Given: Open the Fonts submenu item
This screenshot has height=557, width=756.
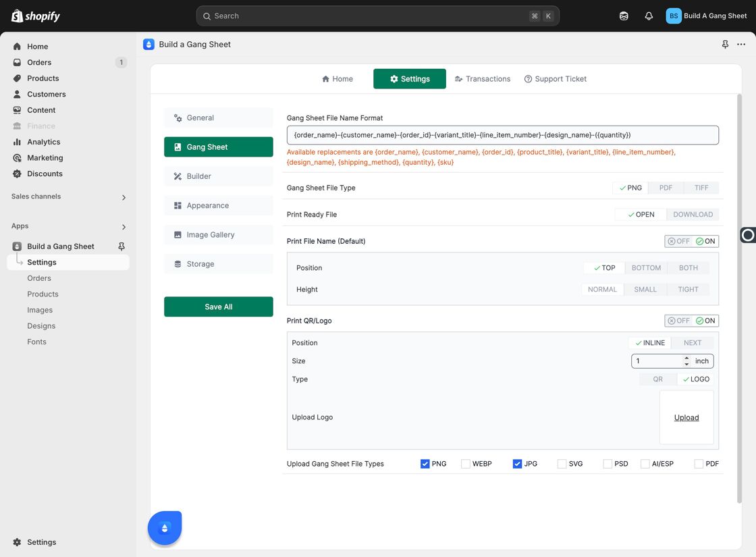Looking at the screenshot, I should (x=36, y=342).
